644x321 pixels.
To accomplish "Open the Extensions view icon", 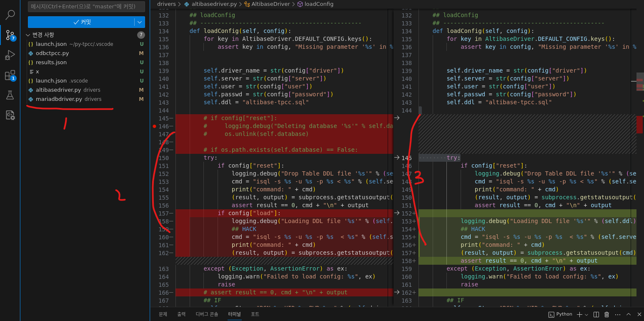I will [x=10, y=75].
